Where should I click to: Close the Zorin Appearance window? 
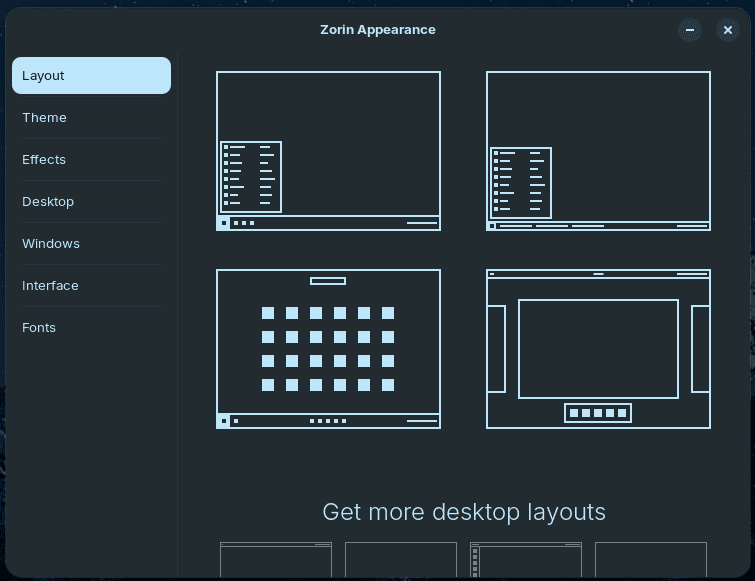point(728,30)
